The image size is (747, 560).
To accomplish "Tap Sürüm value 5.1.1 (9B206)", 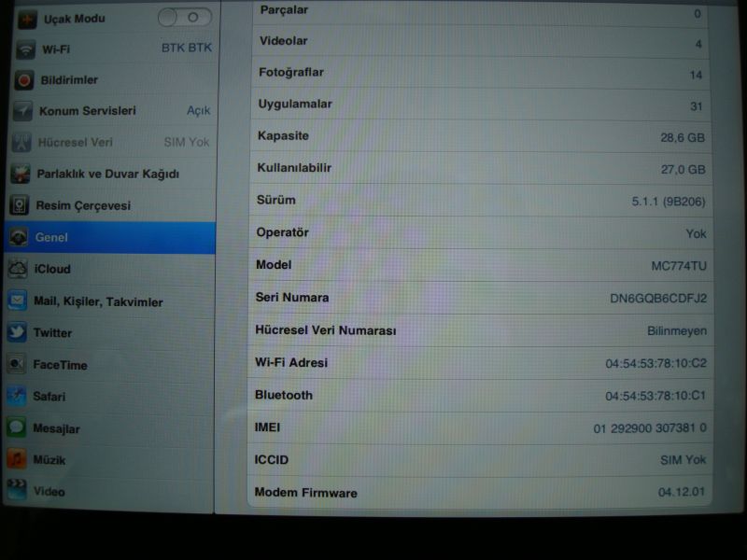I will 669,202.
